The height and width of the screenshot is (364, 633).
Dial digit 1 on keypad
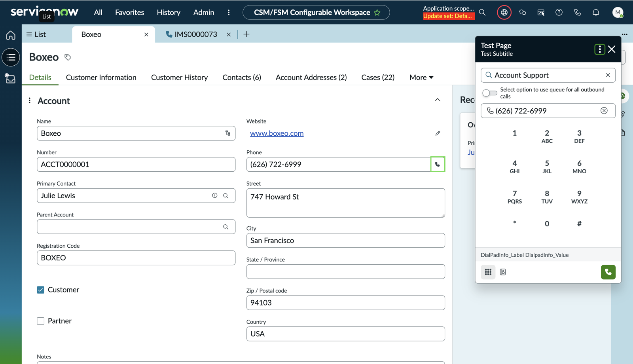pos(515,133)
